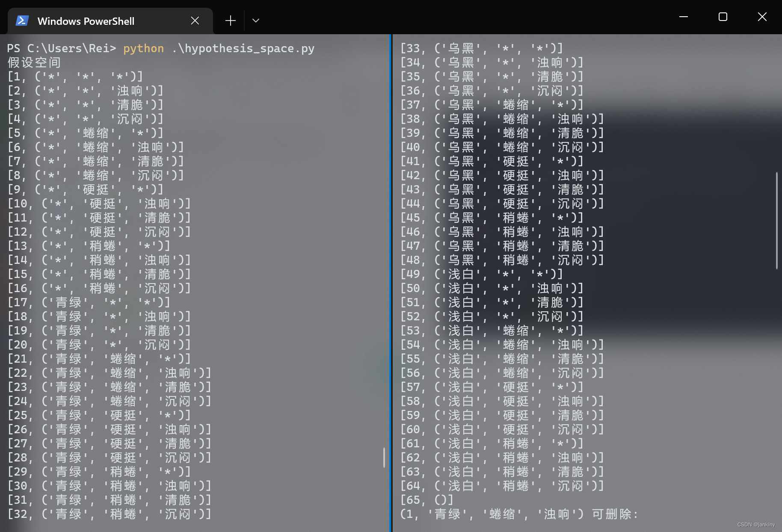Click output line numbered 41
The width and height of the screenshot is (782, 532).
point(492,161)
